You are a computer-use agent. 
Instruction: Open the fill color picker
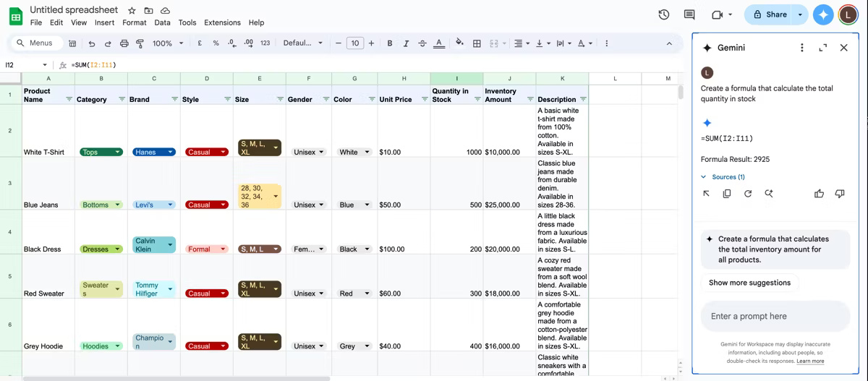(x=459, y=43)
